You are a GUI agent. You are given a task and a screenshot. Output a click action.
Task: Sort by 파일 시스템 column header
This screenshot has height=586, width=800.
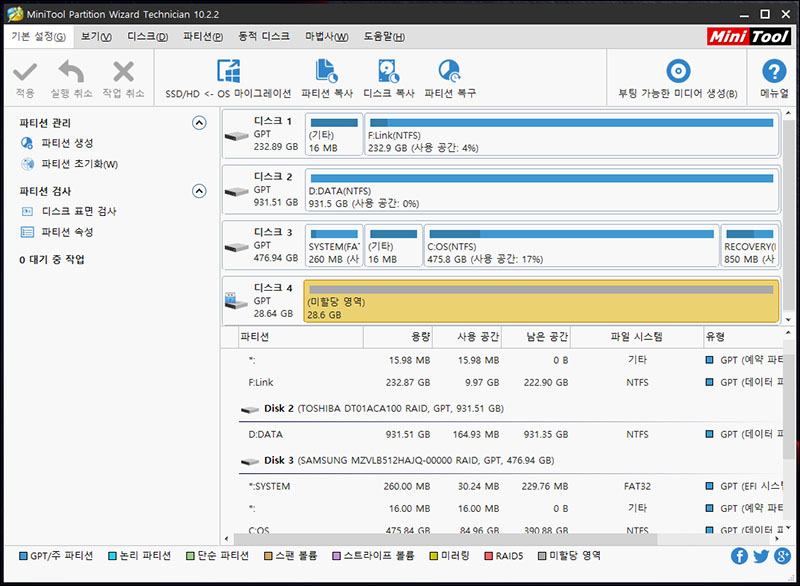point(637,337)
